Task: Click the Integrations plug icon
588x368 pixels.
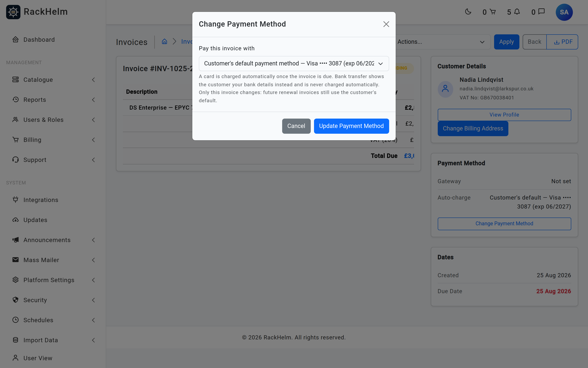Action: tap(16, 200)
